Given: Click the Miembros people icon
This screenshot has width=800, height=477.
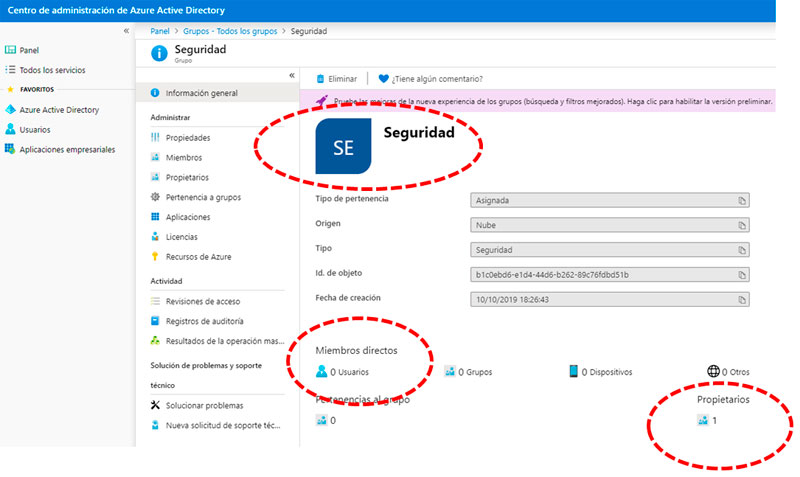Looking at the screenshot, I should click(155, 157).
